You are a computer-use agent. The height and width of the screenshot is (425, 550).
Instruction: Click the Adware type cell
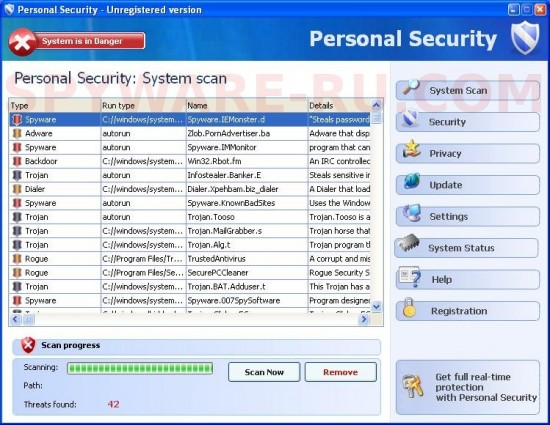[x=55, y=134]
